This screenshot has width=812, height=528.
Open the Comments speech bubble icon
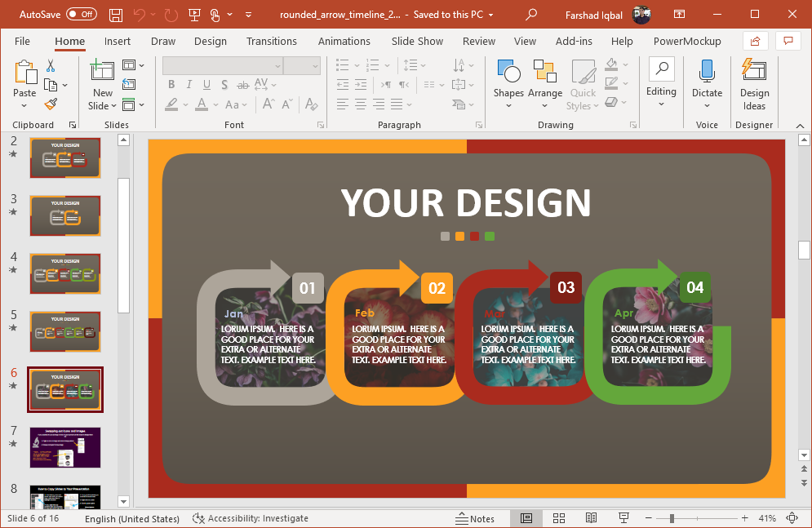(788, 41)
